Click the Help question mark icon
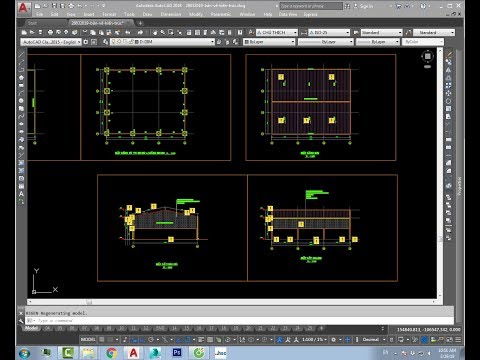The width and height of the screenshot is (480, 360). coord(423,6)
